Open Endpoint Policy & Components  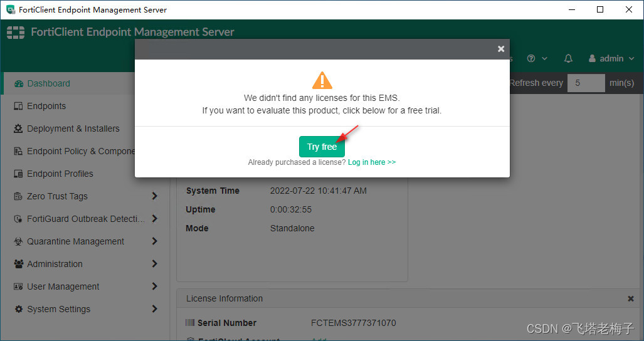coord(81,151)
